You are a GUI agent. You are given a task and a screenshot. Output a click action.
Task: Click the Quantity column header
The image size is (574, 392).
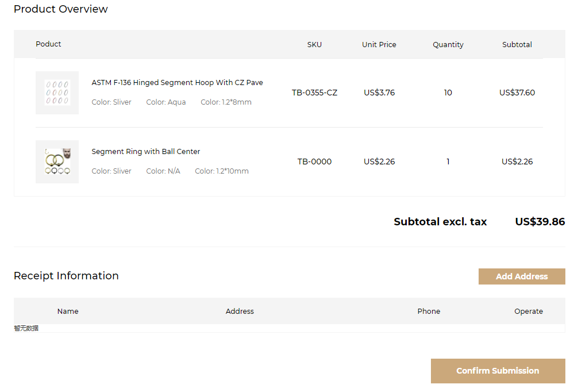pyautogui.click(x=448, y=44)
